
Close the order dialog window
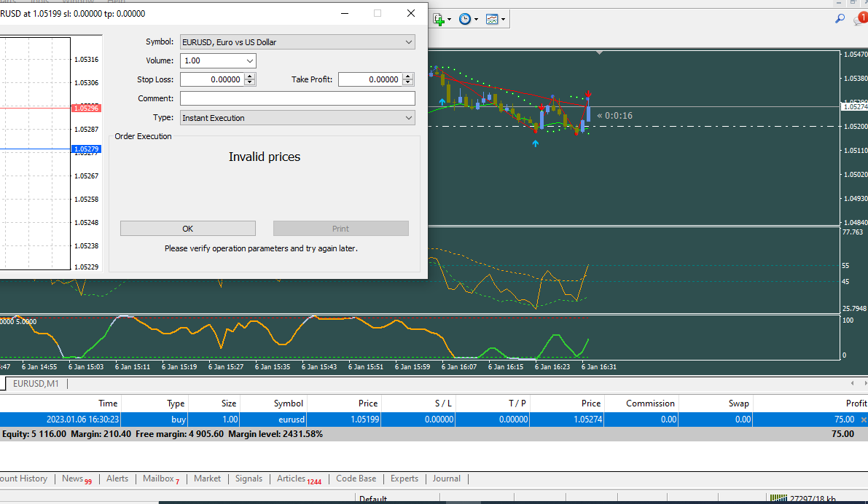[x=411, y=13]
